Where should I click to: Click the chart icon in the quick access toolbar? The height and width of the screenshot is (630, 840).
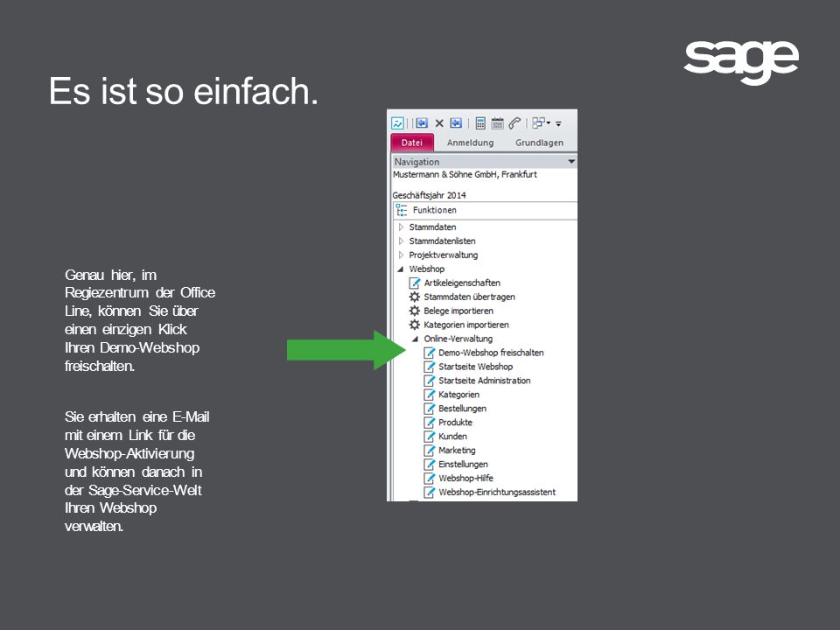click(x=397, y=123)
